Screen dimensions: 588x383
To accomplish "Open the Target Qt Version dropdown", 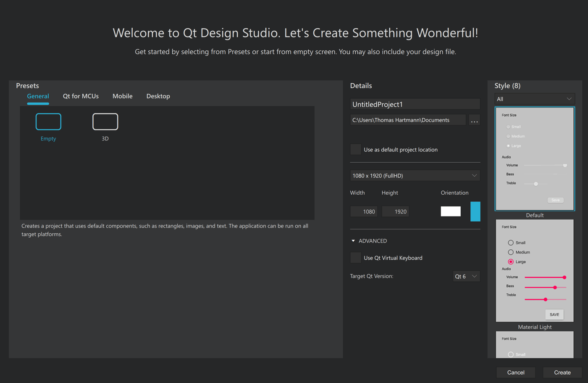I will (466, 276).
